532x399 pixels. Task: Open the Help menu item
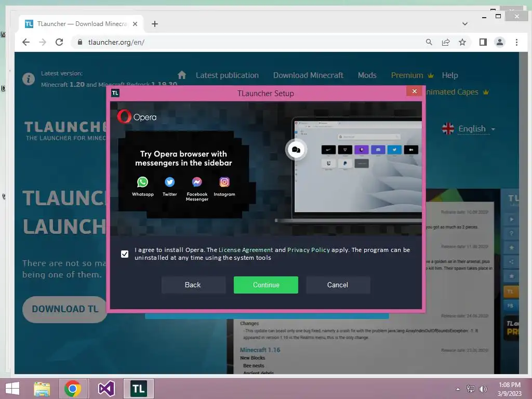click(x=450, y=75)
